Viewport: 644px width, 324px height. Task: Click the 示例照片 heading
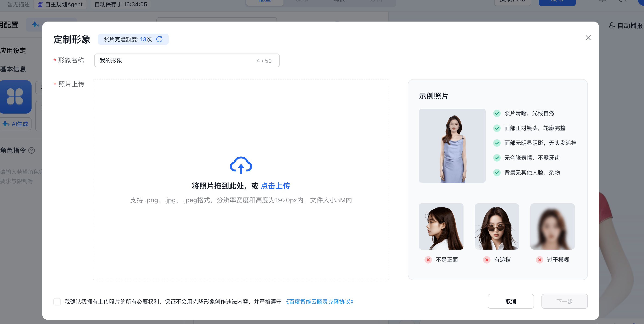[434, 96]
